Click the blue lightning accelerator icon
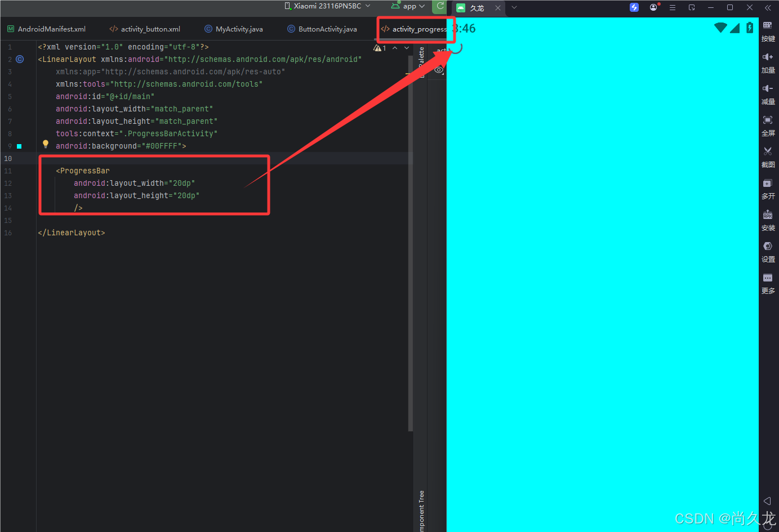Image resolution: width=779 pixels, height=532 pixels. click(634, 7)
